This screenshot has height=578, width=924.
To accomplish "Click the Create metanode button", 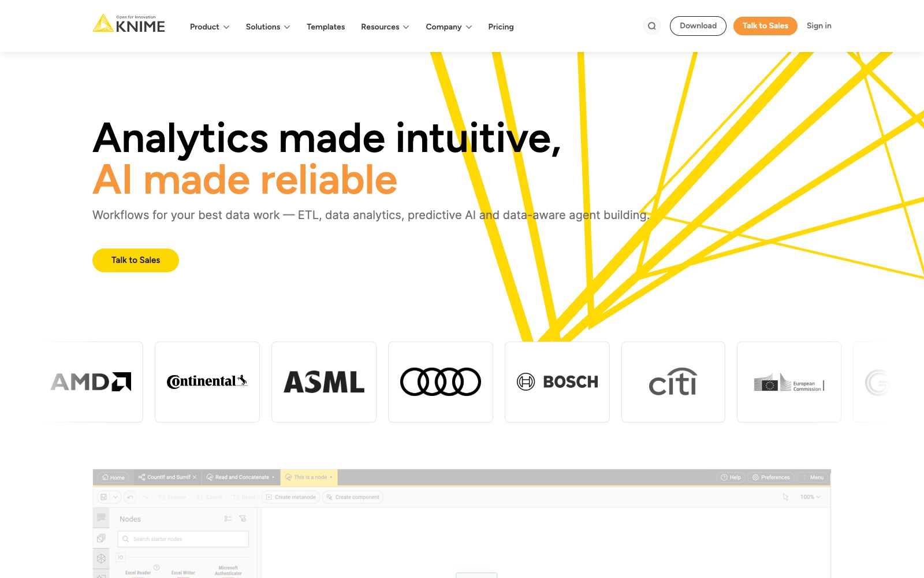I will (x=291, y=497).
